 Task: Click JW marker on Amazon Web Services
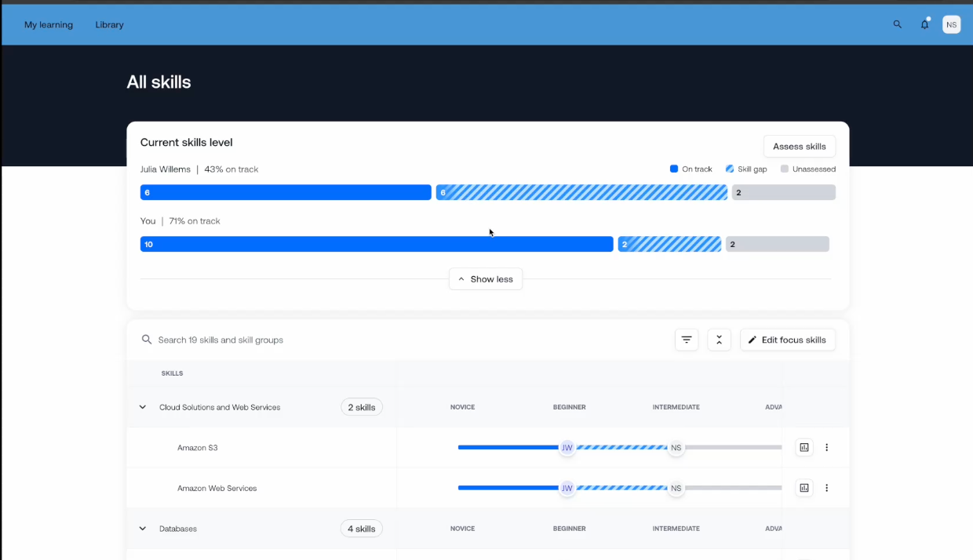(x=567, y=488)
